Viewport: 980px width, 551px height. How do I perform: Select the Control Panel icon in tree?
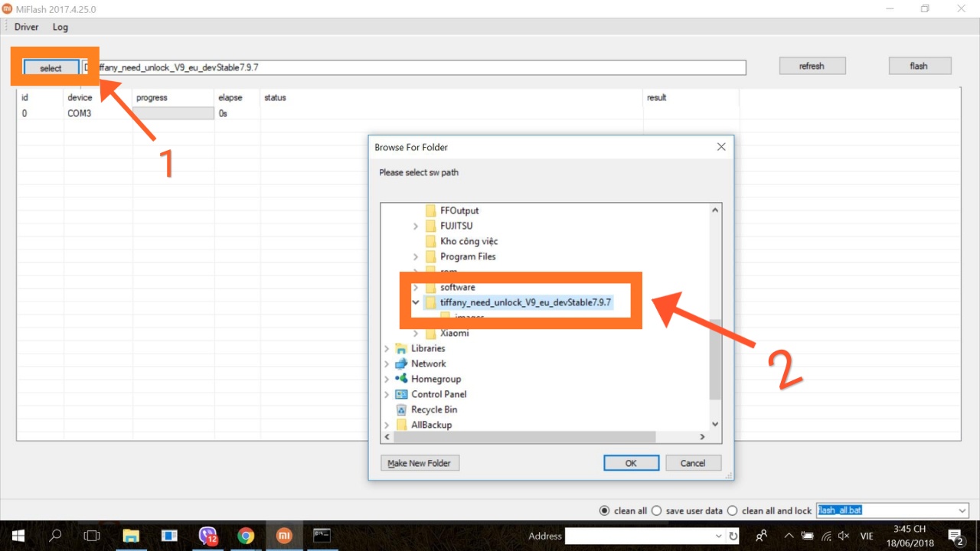coord(401,394)
